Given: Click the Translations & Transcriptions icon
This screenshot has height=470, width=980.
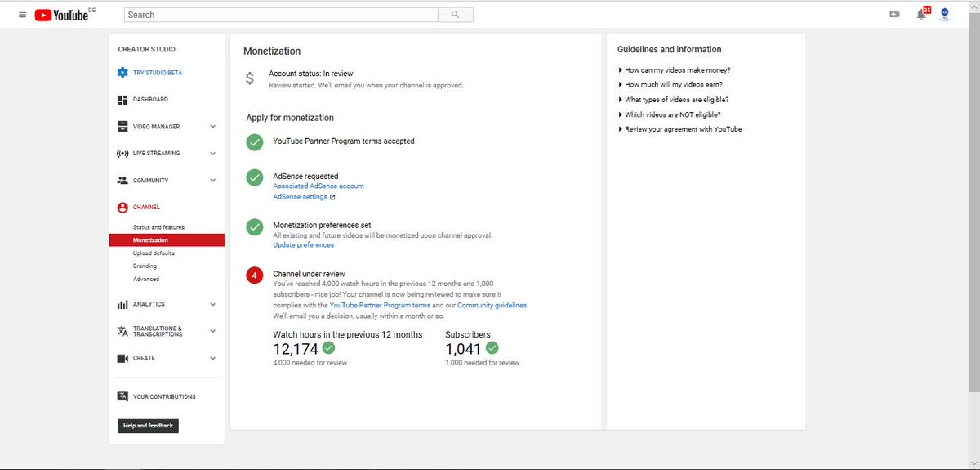Looking at the screenshot, I should [x=122, y=331].
